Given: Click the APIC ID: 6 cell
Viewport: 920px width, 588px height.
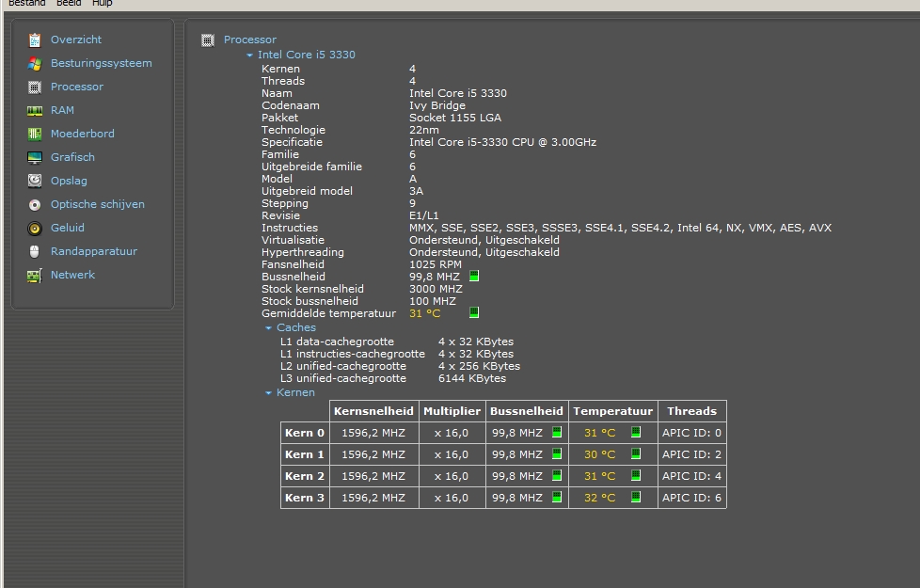Looking at the screenshot, I should (691, 499).
